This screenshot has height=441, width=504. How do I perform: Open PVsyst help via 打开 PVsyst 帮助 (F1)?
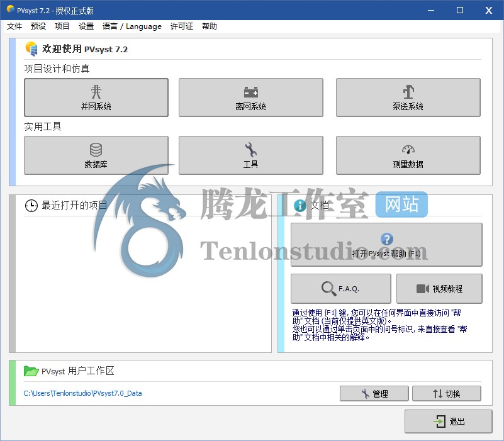386,245
